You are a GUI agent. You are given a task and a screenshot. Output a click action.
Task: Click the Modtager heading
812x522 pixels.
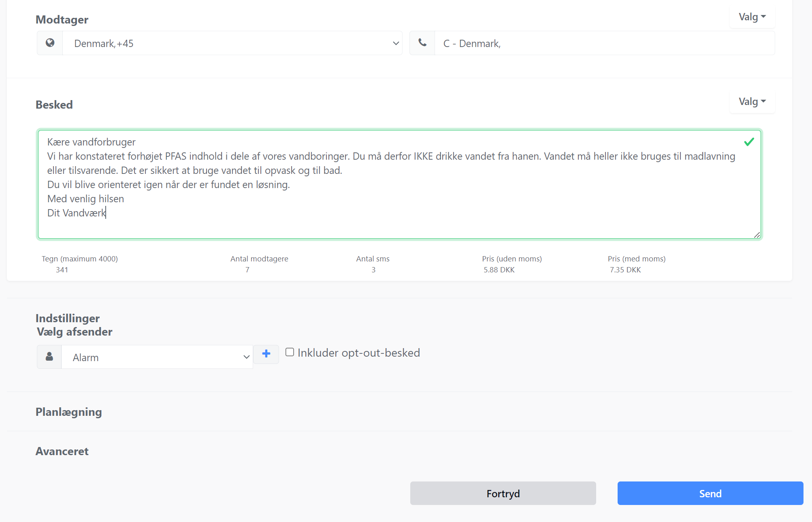(62, 19)
